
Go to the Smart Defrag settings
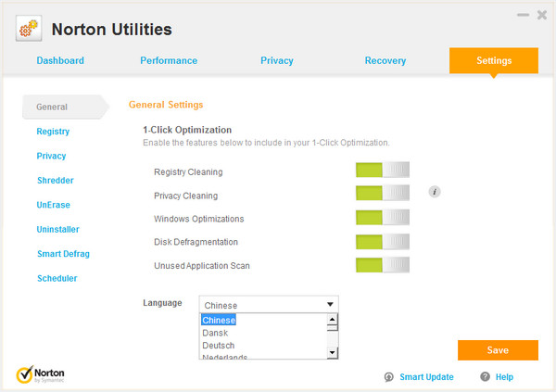click(63, 254)
